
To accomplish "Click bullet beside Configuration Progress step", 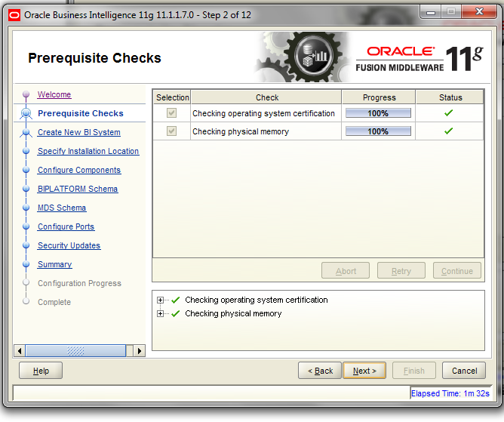I will click(26, 282).
